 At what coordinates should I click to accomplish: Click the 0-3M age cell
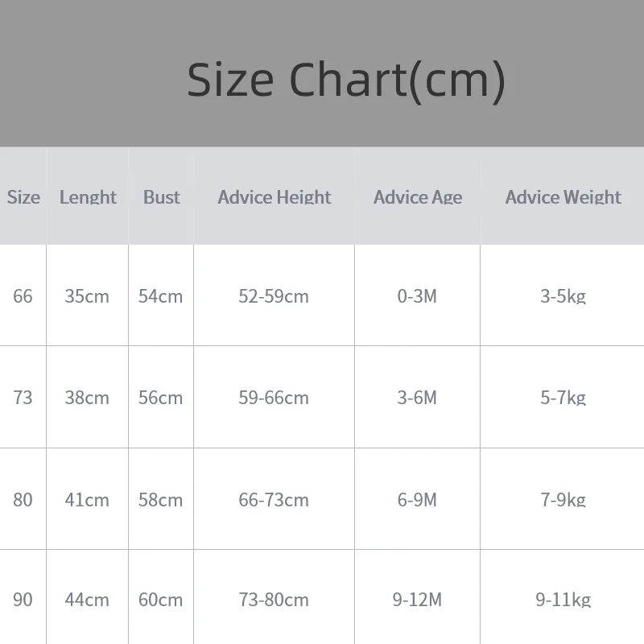click(417, 295)
